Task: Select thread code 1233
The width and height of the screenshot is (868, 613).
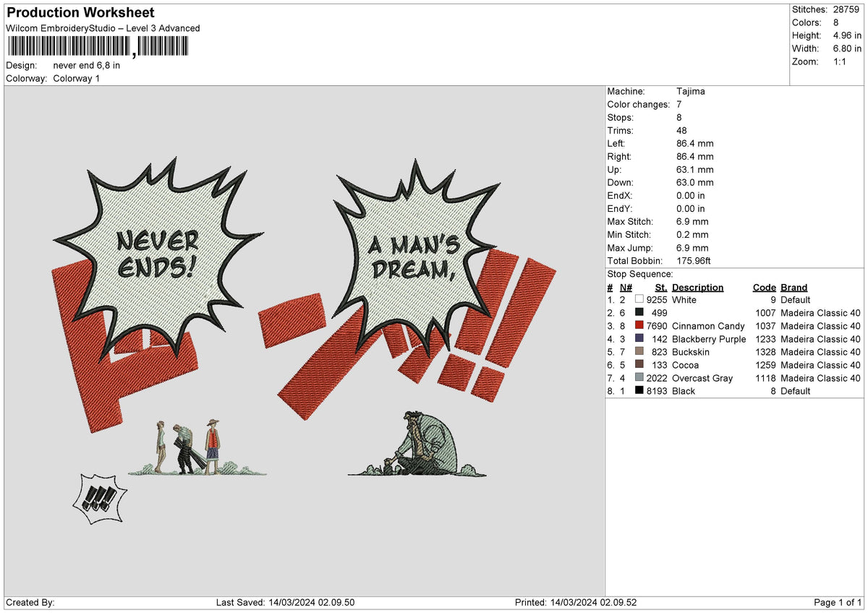Action: (x=765, y=339)
